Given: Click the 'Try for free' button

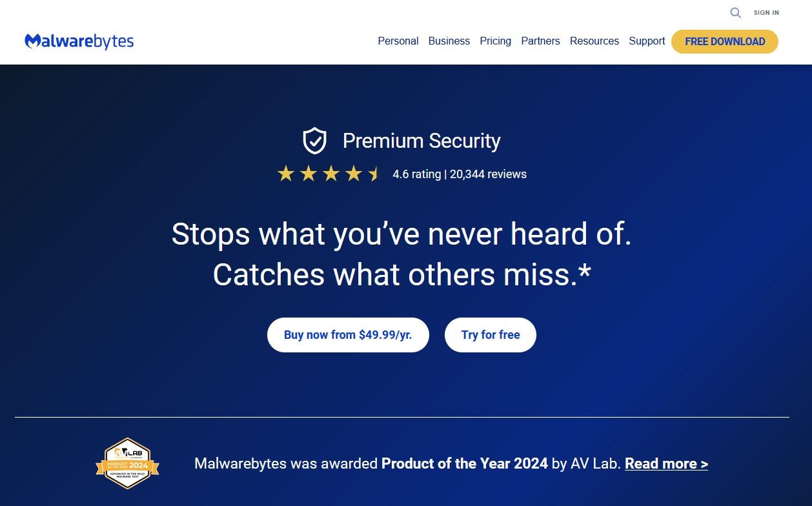Looking at the screenshot, I should pyautogui.click(x=490, y=334).
